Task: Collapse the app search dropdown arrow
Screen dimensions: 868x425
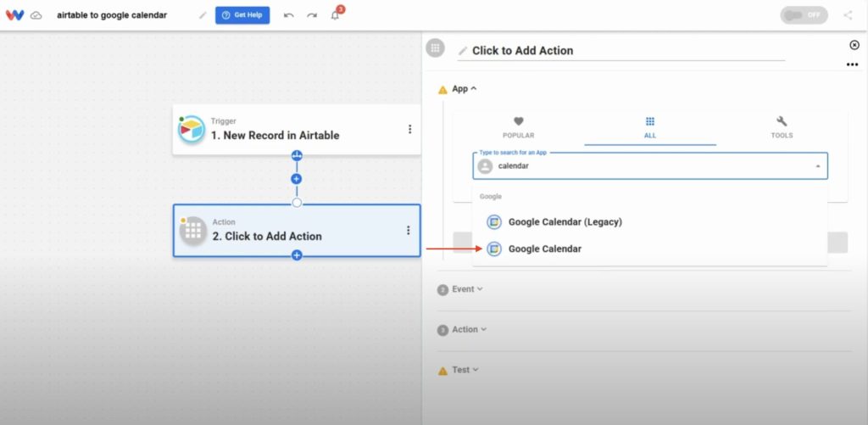Action: [x=818, y=166]
